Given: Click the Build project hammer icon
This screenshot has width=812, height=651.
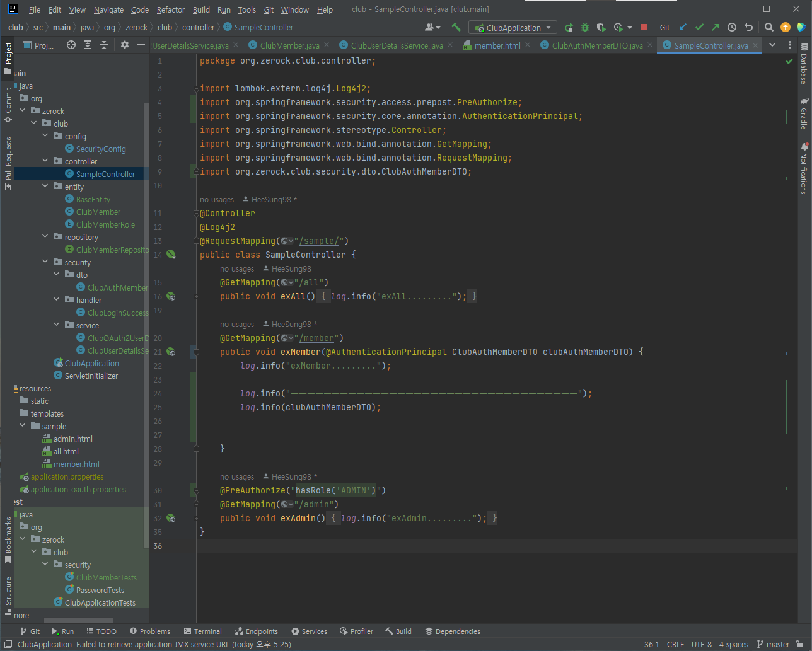Looking at the screenshot, I should pos(456,27).
